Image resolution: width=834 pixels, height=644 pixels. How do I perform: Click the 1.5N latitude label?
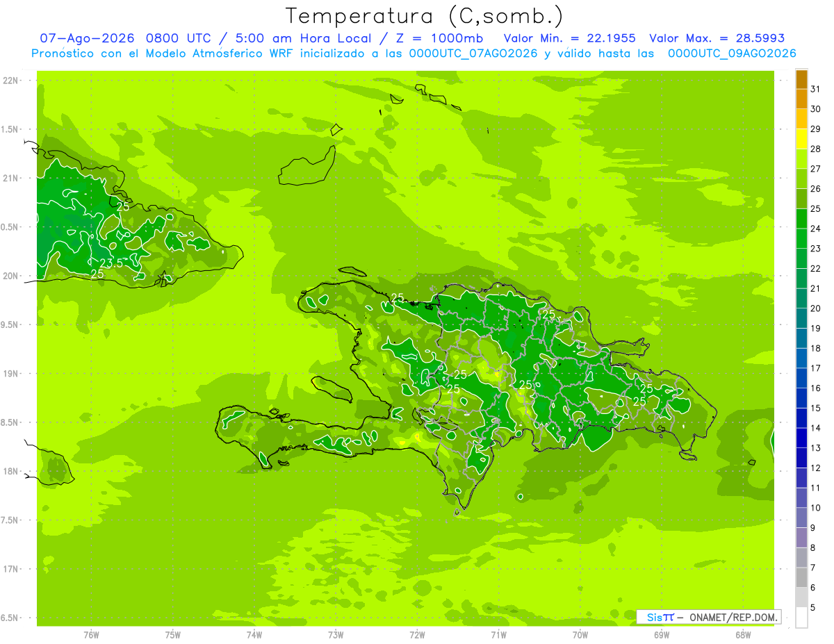click(10, 129)
